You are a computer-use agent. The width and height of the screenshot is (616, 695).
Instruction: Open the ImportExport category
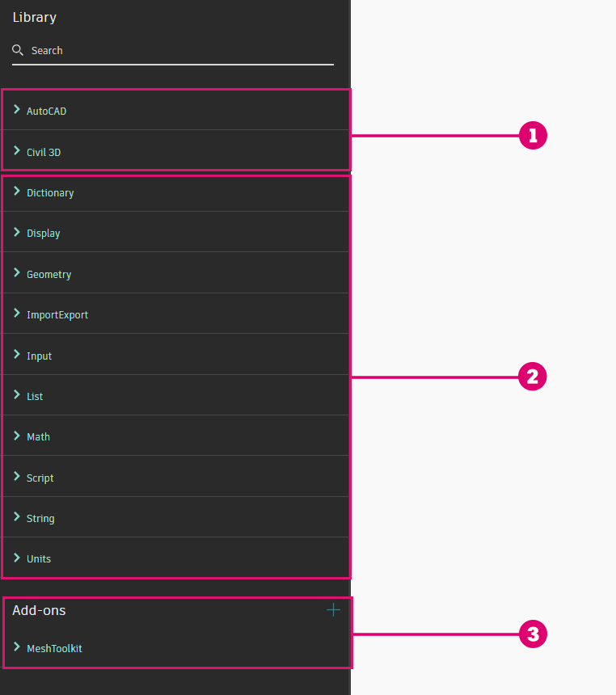[57, 315]
